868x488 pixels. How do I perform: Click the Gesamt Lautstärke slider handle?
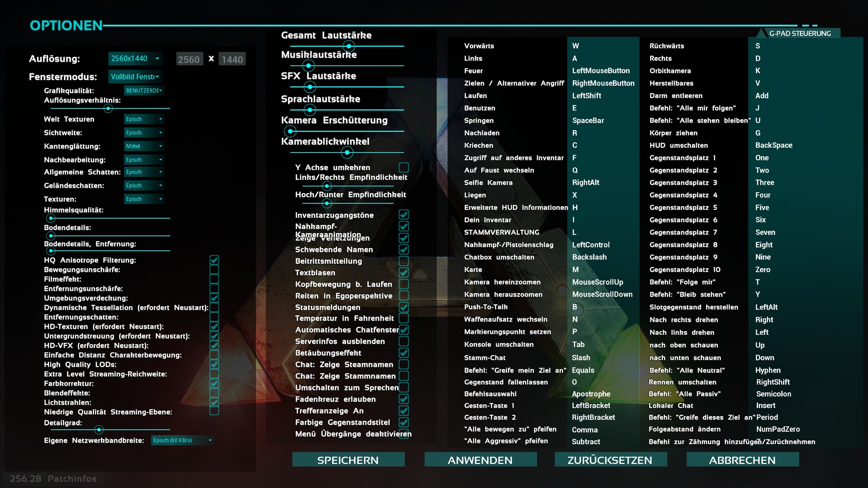(x=349, y=46)
